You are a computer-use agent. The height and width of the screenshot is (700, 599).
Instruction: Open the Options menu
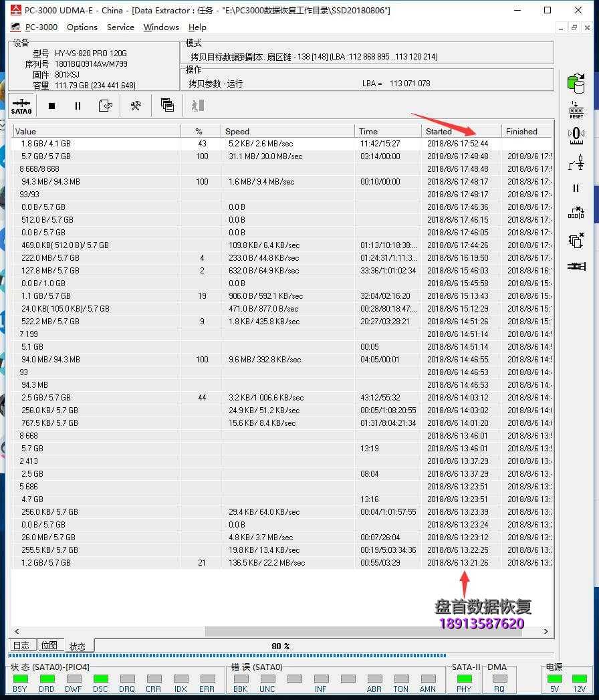[x=82, y=27]
